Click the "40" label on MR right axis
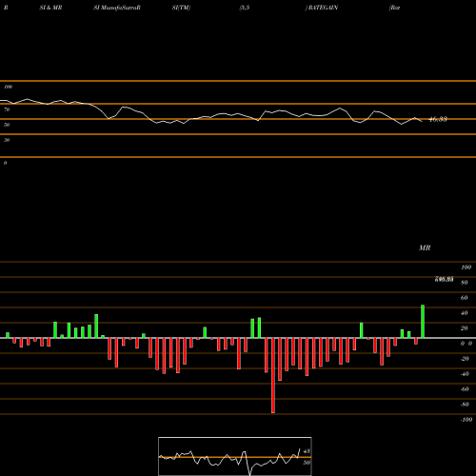Image resolution: width=476 pixels, height=476 pixels. (465, 313)
